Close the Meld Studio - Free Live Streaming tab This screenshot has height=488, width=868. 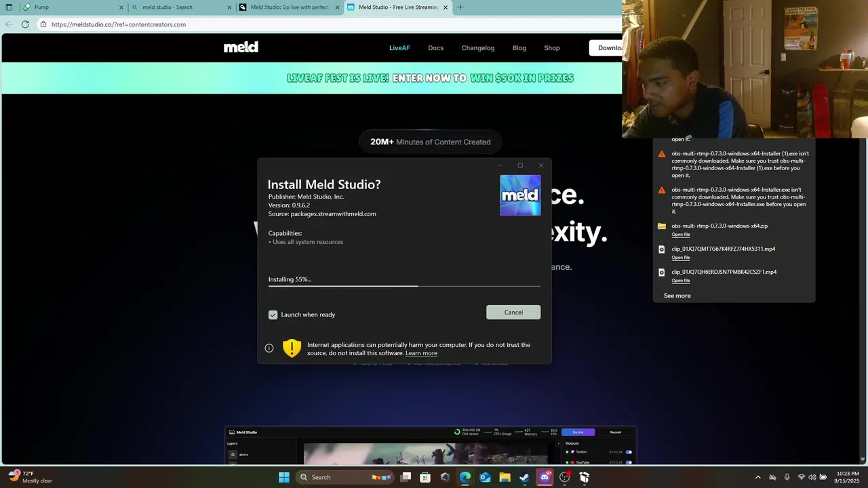[x=446, y=7]
